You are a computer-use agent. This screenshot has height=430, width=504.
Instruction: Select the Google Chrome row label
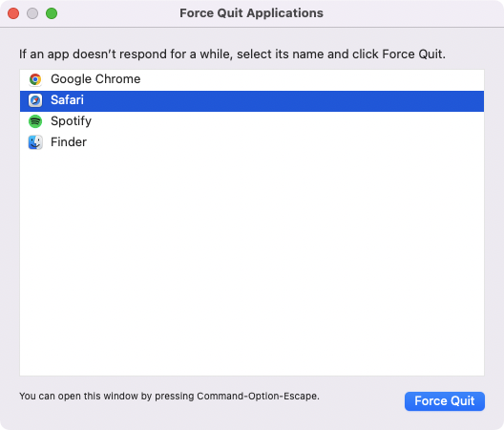(95, 79)
